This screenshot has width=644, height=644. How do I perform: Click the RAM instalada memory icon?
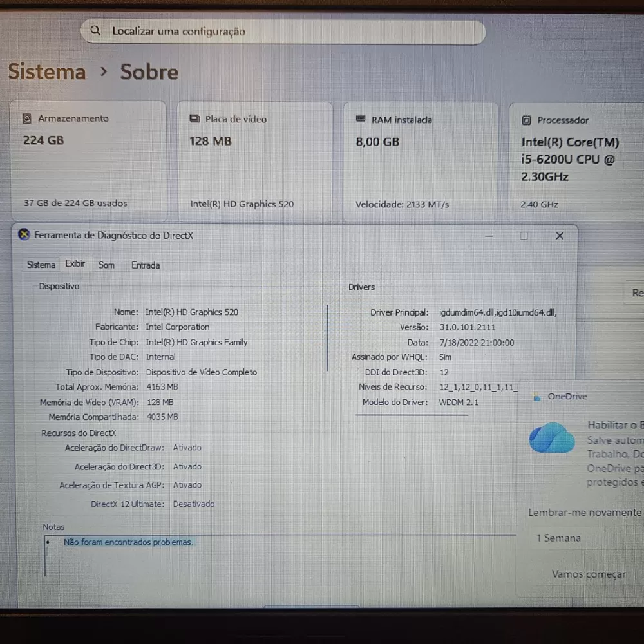(361, 120)
